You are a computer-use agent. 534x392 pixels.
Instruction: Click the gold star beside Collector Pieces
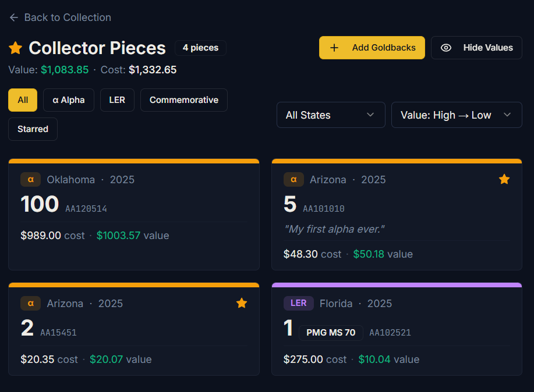click(x=16, y=48)
